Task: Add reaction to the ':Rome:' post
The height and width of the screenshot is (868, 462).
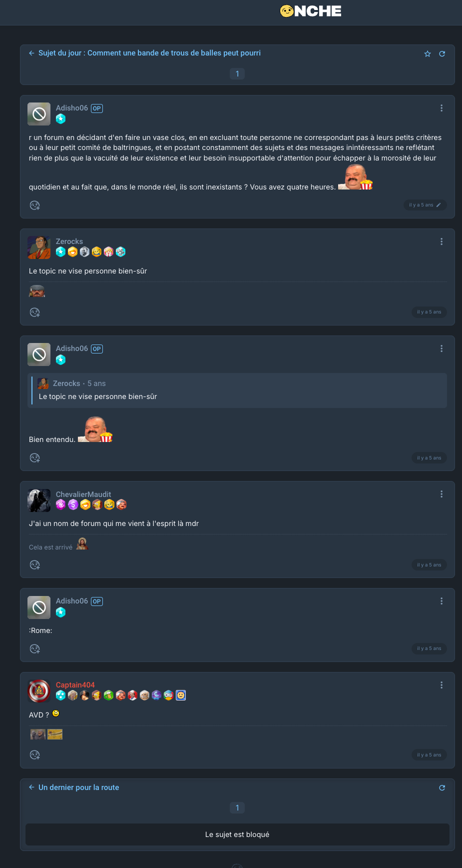Action: point(35,649)
